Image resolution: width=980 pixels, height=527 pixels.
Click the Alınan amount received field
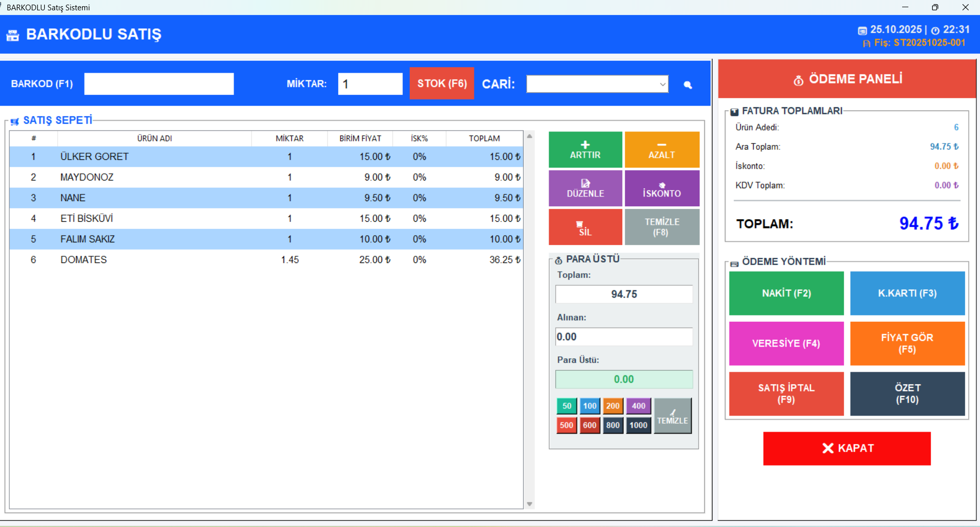point(624,337)
